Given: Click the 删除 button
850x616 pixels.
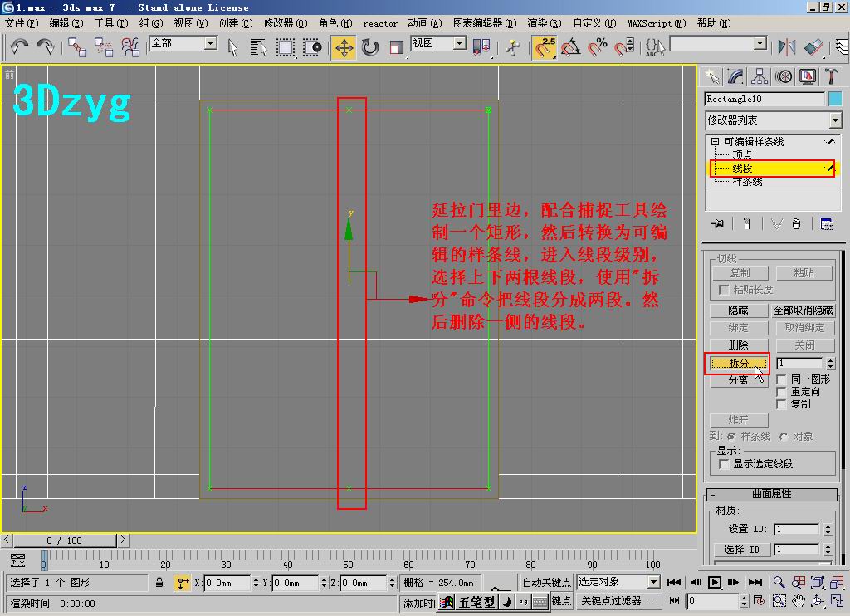Looking at the screenshot, I should 738,345.
